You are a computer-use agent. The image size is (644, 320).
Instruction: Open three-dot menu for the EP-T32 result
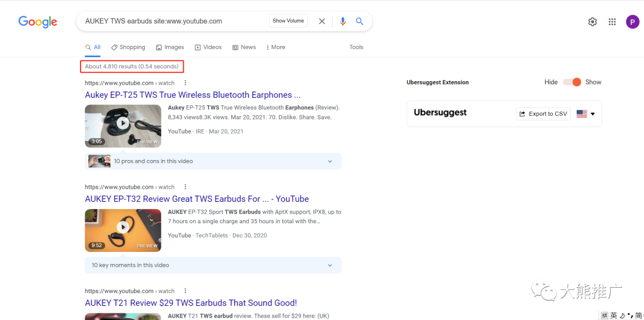pyautogui.click(x=185, y=187)
